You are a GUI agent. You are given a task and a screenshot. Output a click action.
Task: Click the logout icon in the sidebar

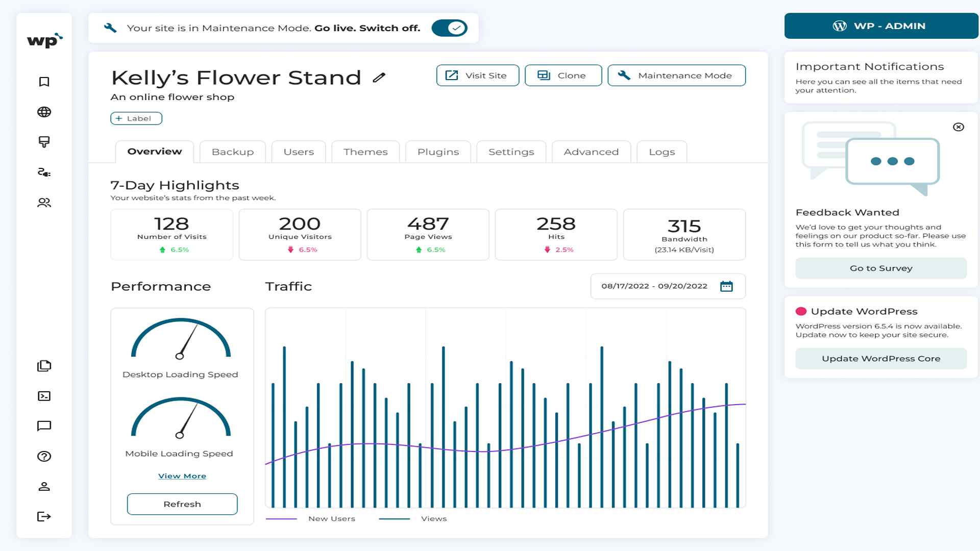44,516
